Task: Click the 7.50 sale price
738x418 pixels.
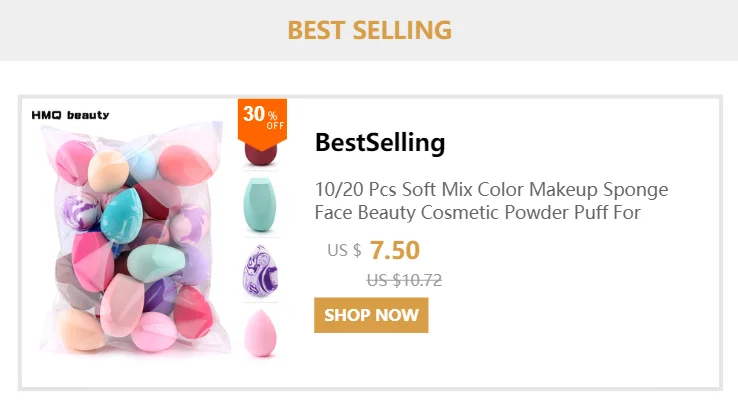Action: click(394, 250)
